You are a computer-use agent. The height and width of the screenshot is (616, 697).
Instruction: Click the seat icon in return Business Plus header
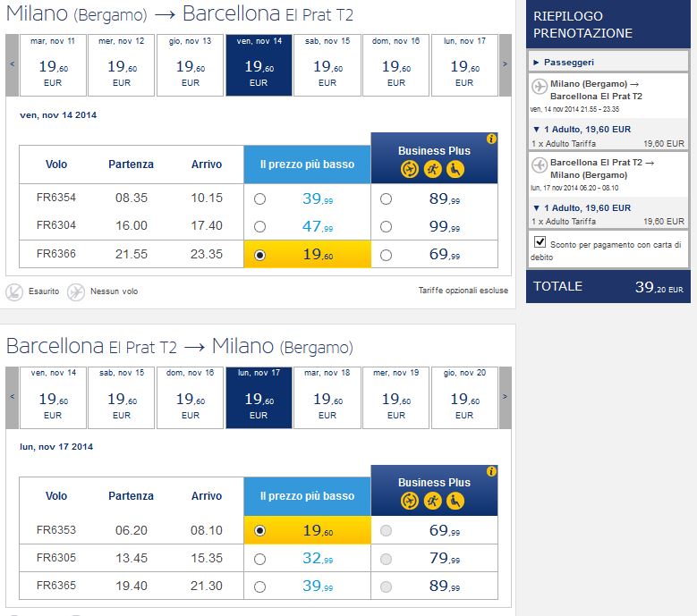pyautogui.click(x=456, y=501)
